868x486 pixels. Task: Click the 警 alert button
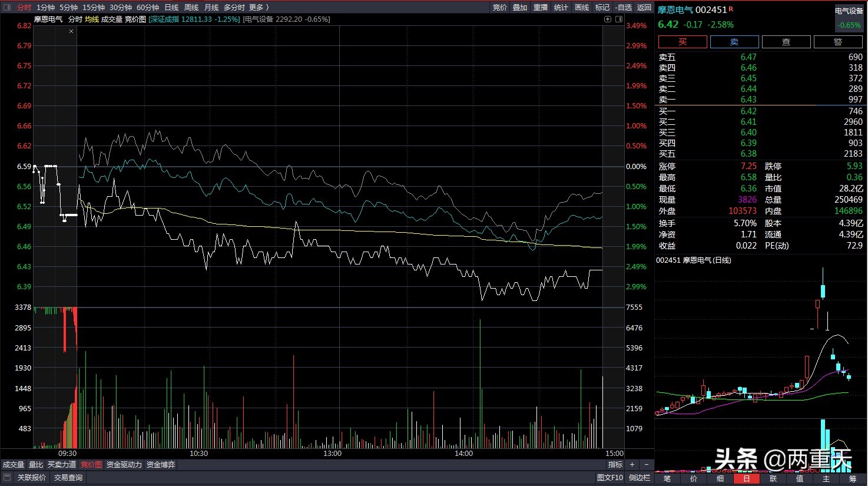coord(838,42)
